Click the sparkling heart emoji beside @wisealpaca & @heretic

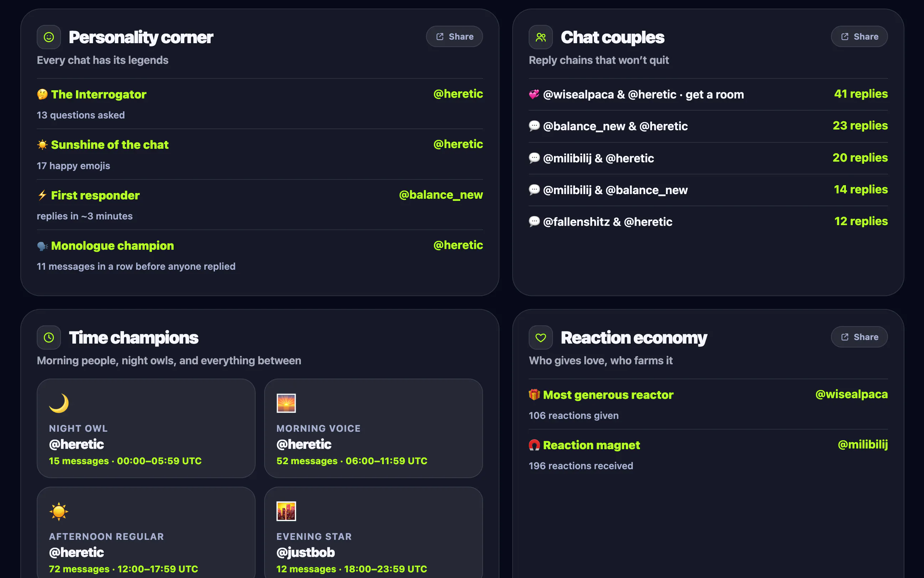click(x=534, y=94)
